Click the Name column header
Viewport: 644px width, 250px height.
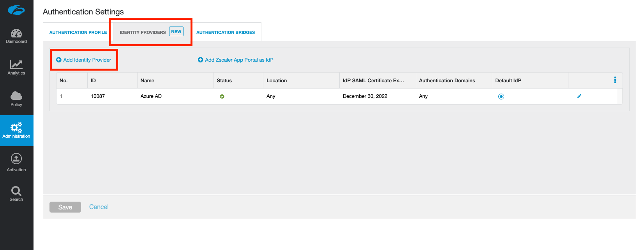click(x=147, y=80)
